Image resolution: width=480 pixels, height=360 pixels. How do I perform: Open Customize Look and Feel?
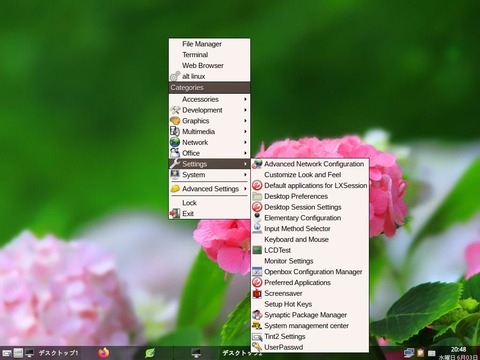[310, 175]
